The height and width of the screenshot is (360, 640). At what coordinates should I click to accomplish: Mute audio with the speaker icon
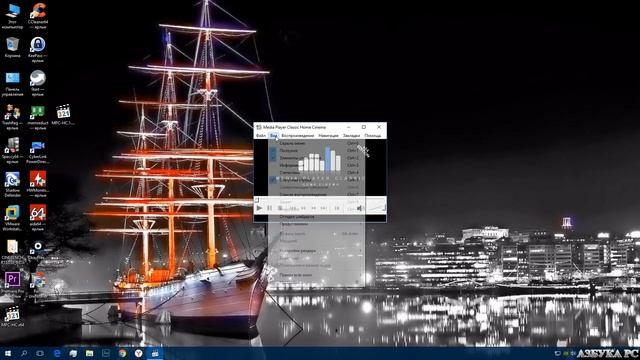(360, 208)
